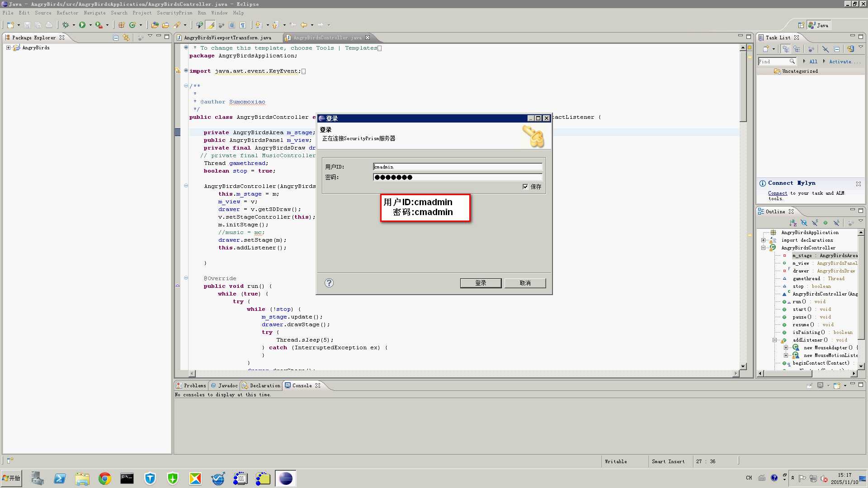Toggle Hide Static Members in Outline
The image size is (868, 488).
tap(815, 223)
